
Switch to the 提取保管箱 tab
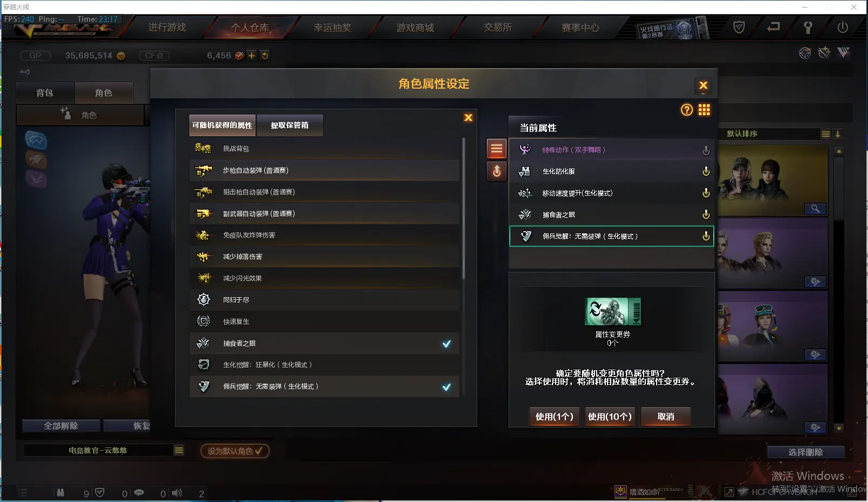pyautogui.click(x=290, y=125)
